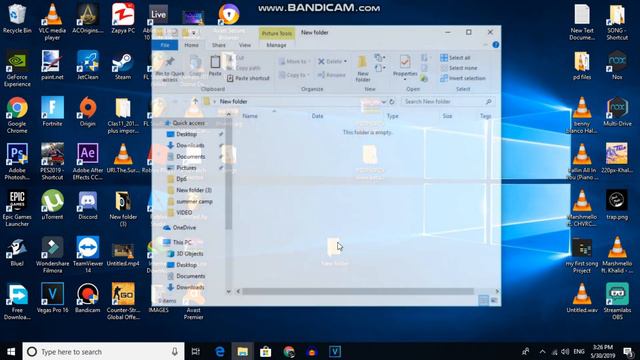The image size is (640, 360).
Task: Launch Adobe After Effects from the desktop
Action: click(88, 162)
